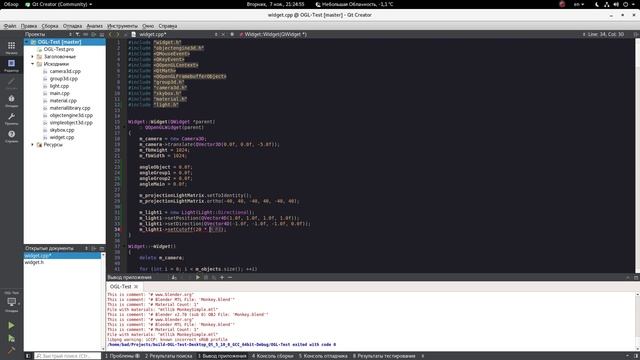Image resolution: width=640 pixels, height=360 pixels.
Task: Open the en keyboard layout menu
Action: click(x=579, y=4)
